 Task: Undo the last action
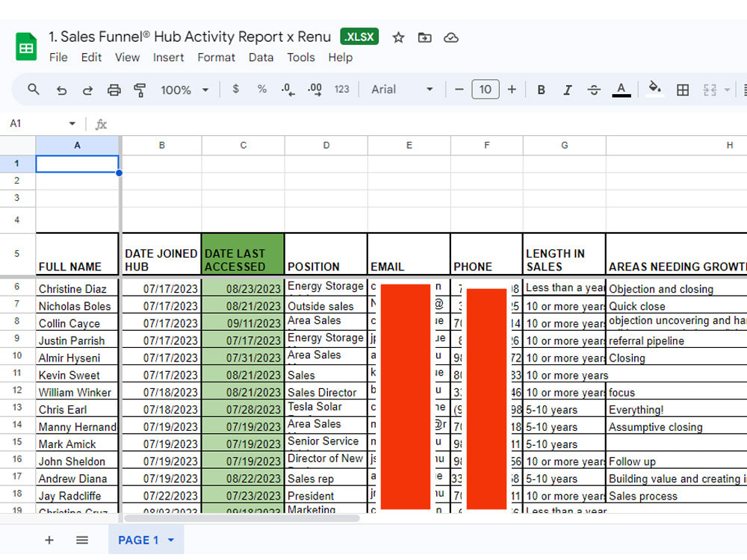61,90
